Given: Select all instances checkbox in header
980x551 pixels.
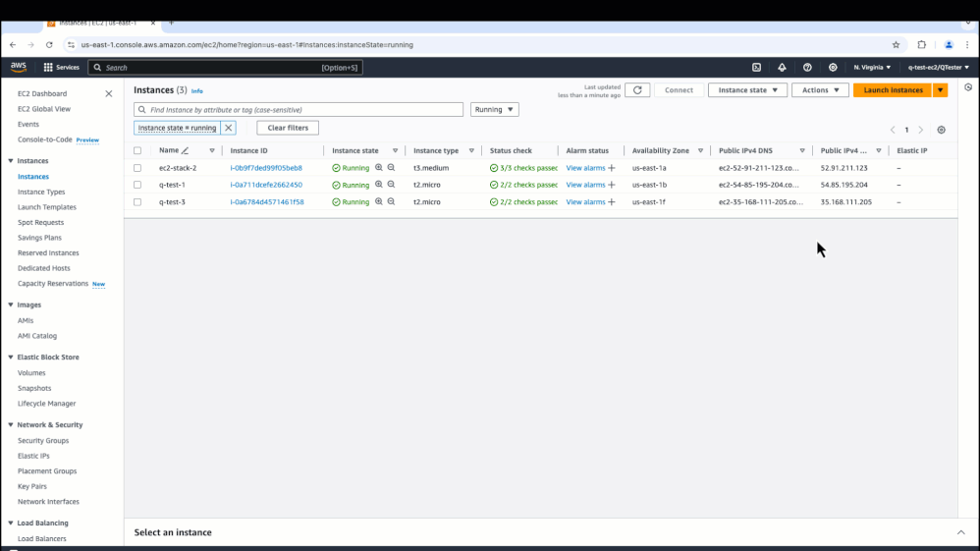Looking at the screenshot, I should pos(137,150).
